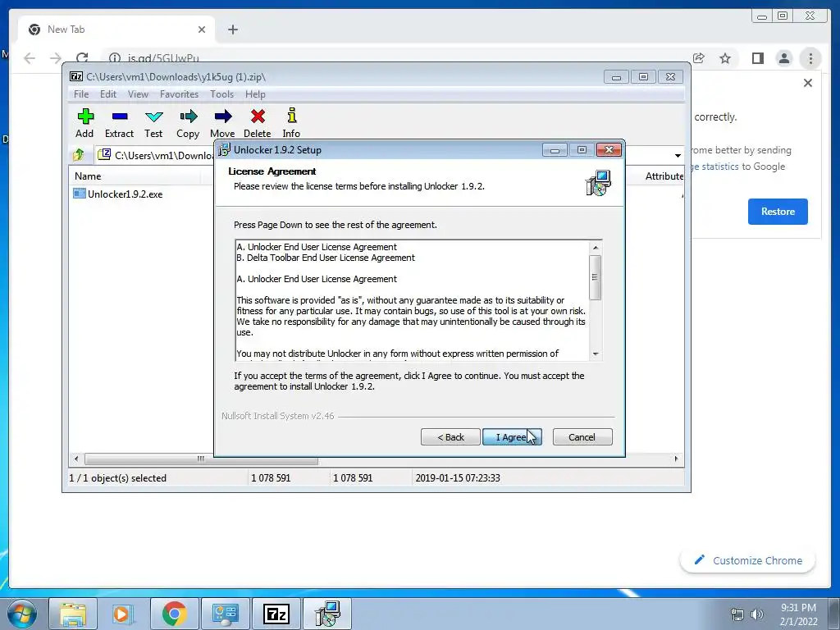Click the license agreement scrollbar thumb
The height and width of the screenshot is (630, 840).
click(595, 277)
